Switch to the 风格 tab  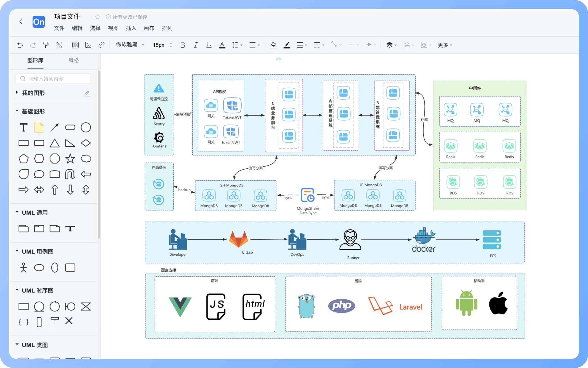pyautogui.click(x=73, y=60)
